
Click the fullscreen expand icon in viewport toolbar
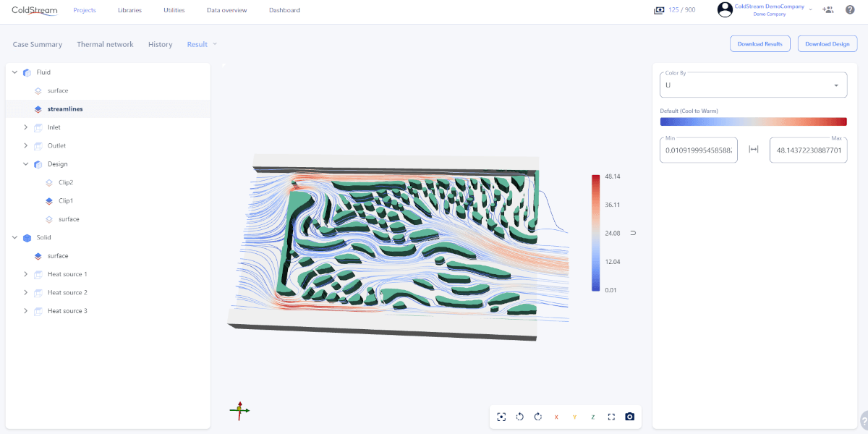click(610, 417)
